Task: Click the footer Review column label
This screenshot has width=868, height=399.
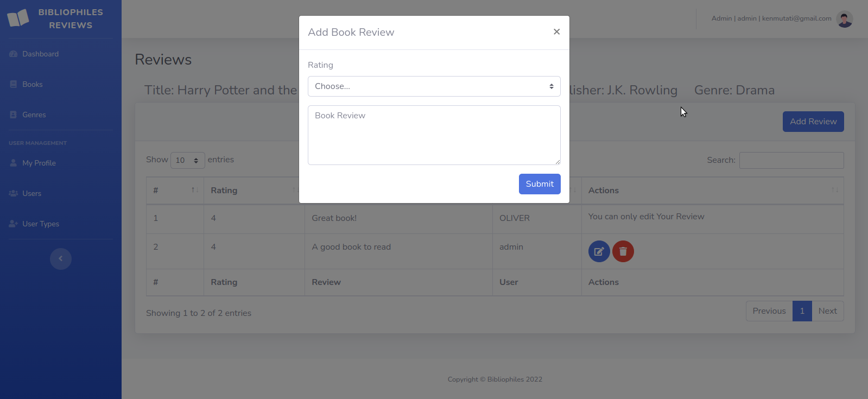Action: (326, 282)
